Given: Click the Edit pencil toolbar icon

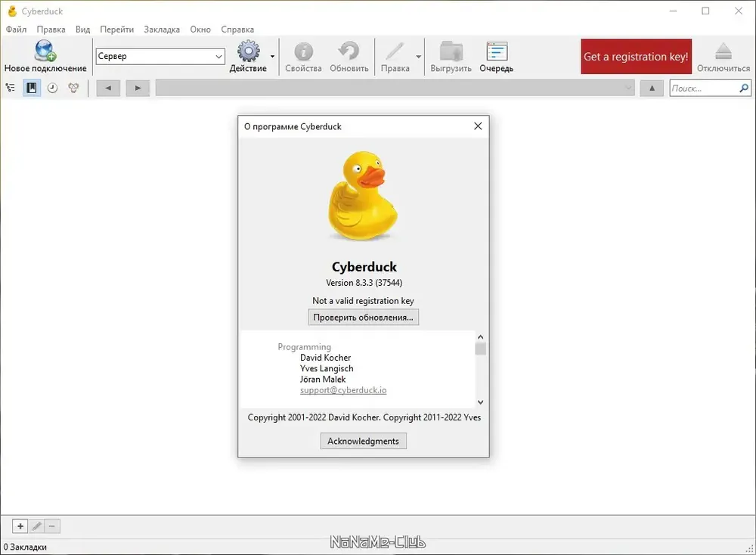Looking at the screenshot, I should [395, 51].
